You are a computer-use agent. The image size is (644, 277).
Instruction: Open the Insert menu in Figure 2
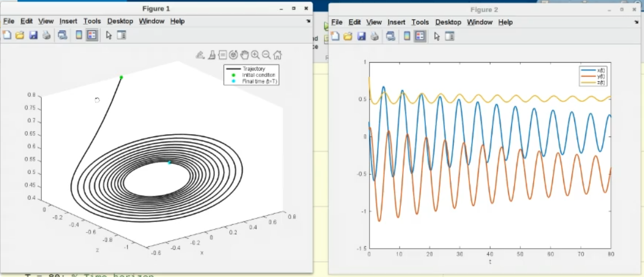(396, 22)
